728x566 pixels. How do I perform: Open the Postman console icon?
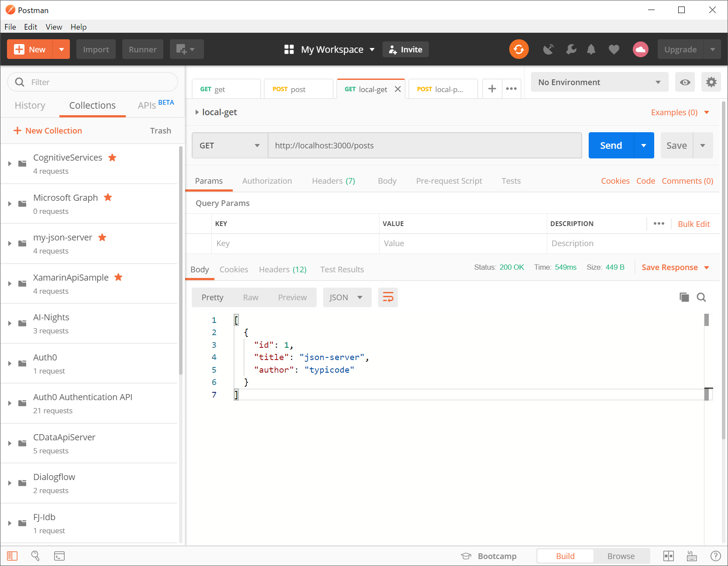59,556
